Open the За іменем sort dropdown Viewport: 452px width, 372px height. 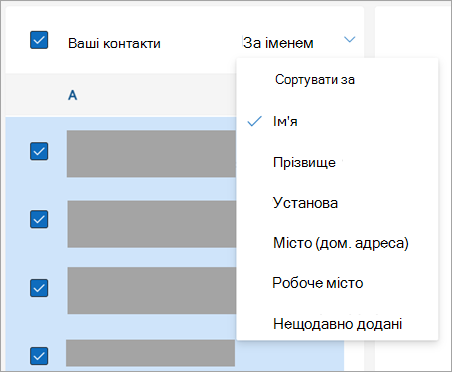299,43
